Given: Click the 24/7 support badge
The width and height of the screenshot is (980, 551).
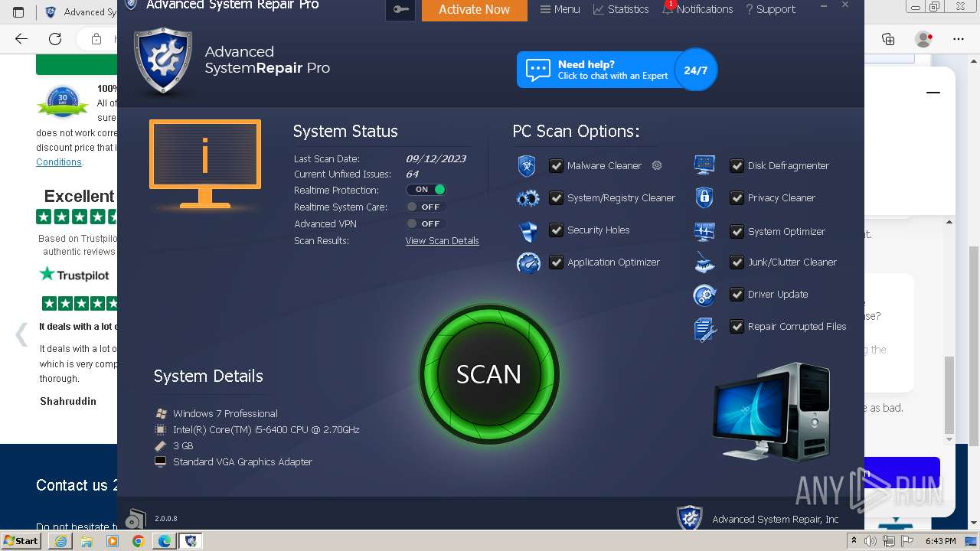Looking at the screenshot, I should point(695,70).
